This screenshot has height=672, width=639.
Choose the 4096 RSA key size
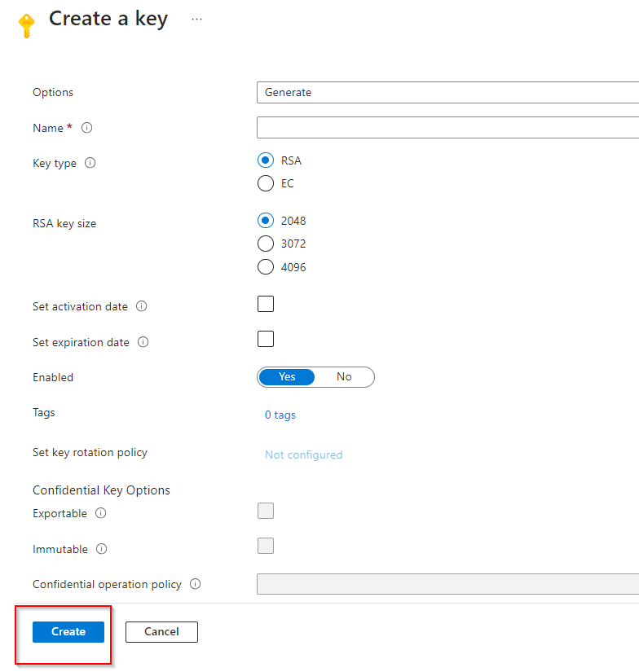[266, 266]
